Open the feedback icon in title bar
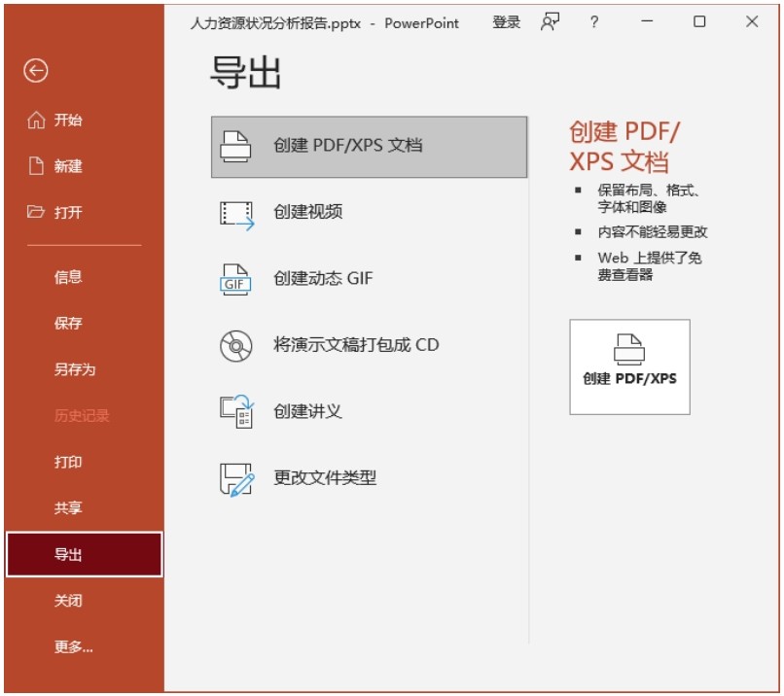This screenshot has height=696, width=784. [x=551, y=22]
